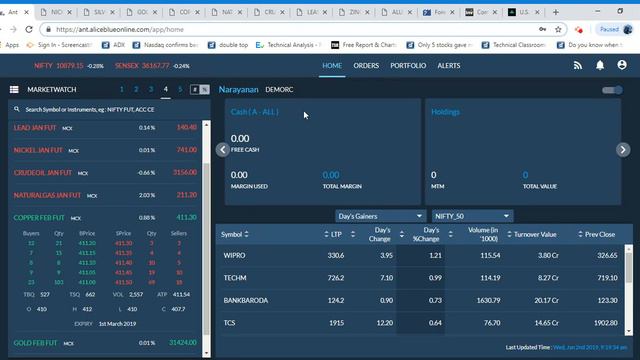Viewport: 640px width, 360px height.
Task: Click the key password icon in address bar
Action: click(542, 29)
